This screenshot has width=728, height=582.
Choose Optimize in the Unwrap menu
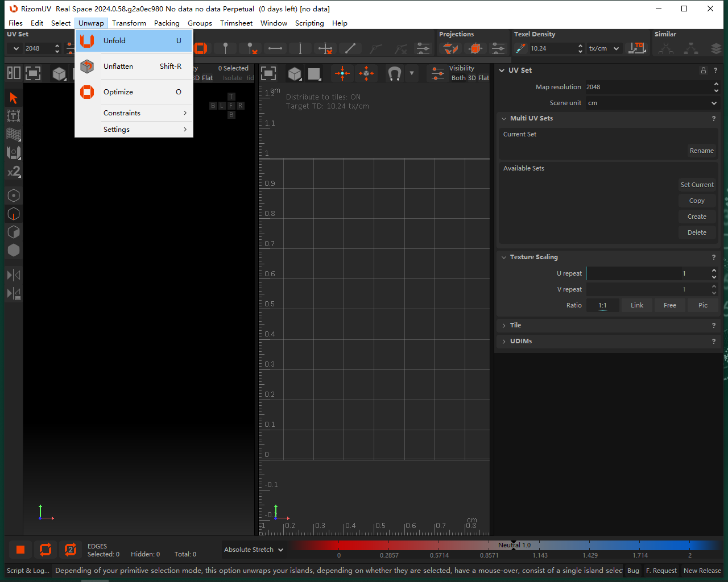click(x=134, y=92)
